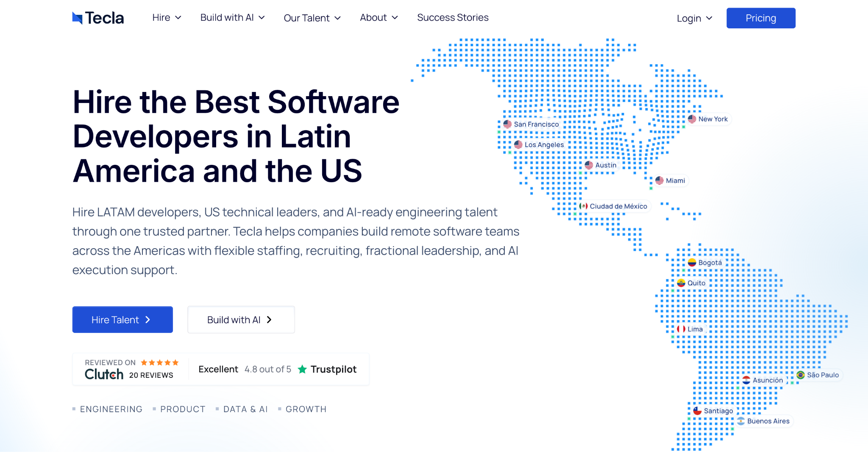Viewport: 868px width, 452px height.
Task: Click the San Francisco US flag icon
Action: pos(507,124)
